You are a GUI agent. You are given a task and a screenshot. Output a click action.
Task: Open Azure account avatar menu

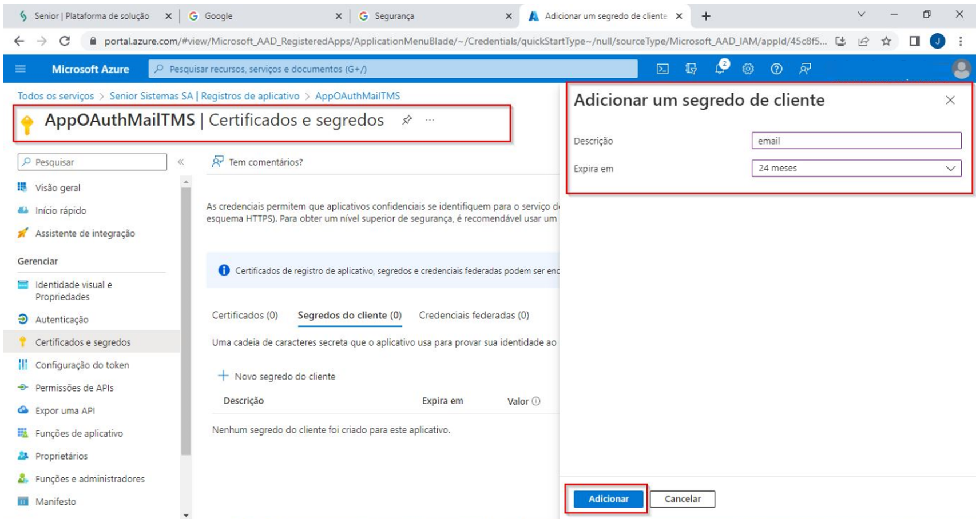click(961, 69)
